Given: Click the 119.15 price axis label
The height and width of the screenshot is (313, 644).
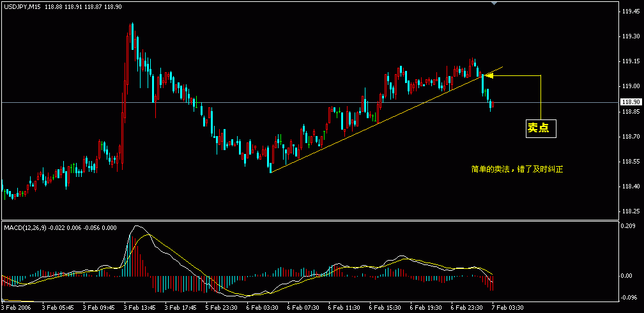Looking at the screenshot, I should coord(631,61).
